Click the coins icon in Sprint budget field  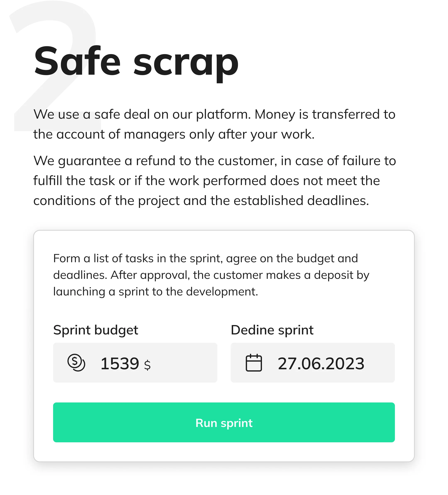76,362
